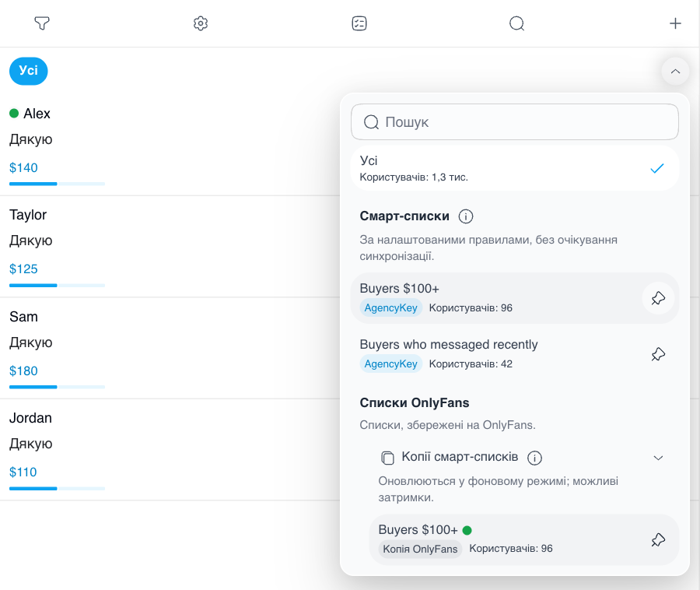Pin the Buyers who messaged recently list
700x590 pixels.
(658, 354)
